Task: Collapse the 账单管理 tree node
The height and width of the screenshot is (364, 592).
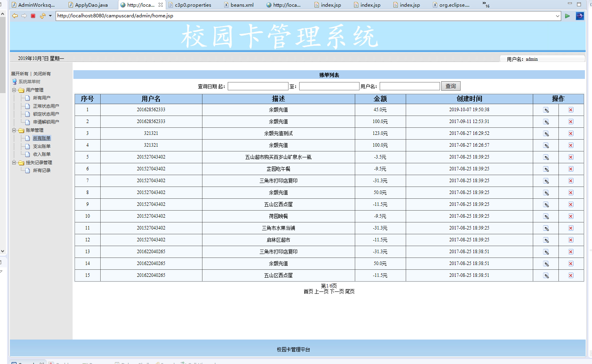Action: (x=15, y=130)
